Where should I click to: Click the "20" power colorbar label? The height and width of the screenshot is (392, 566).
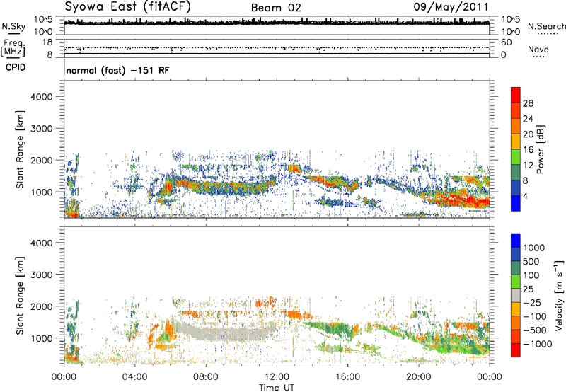tap(528, 134)
